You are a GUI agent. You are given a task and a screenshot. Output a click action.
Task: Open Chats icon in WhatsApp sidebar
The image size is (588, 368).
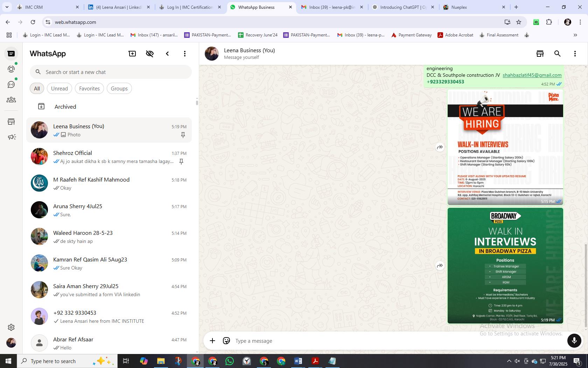click(x=11, y=54)
